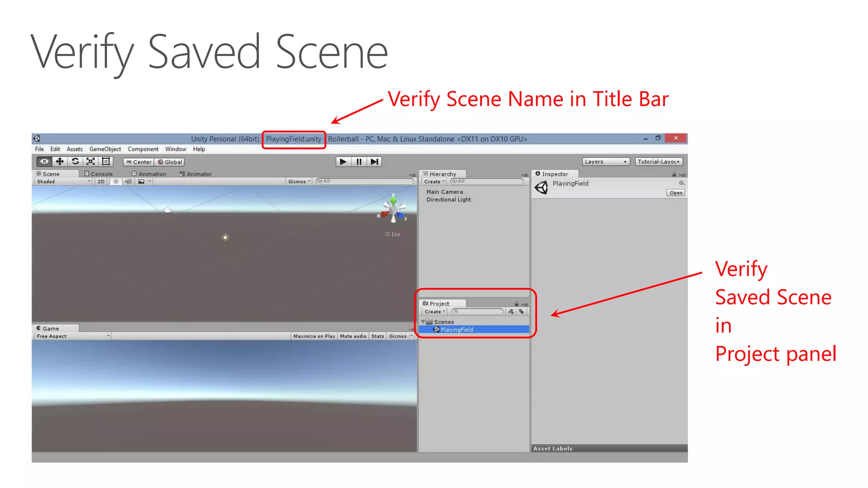The width and height of the screenshot is (868, 488).
Task: Select Directional Light in Hierarchy
Action: tap(448, 200)
